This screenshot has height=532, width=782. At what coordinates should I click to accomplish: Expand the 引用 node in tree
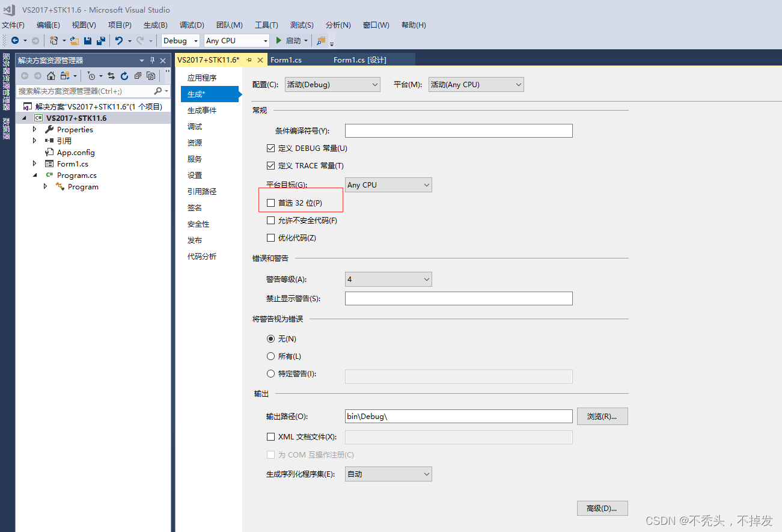[34, 141]
